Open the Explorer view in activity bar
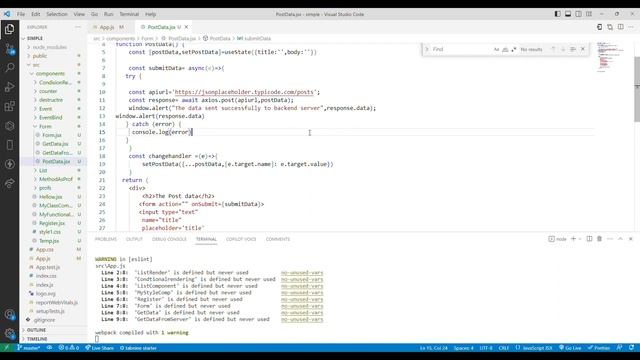Screen dimensions: 640x360 9,29
